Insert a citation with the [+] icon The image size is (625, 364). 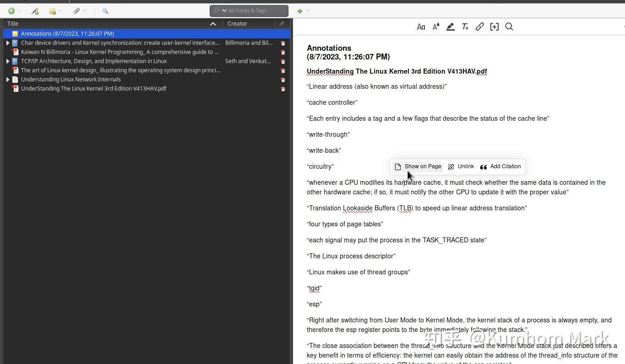494,27
